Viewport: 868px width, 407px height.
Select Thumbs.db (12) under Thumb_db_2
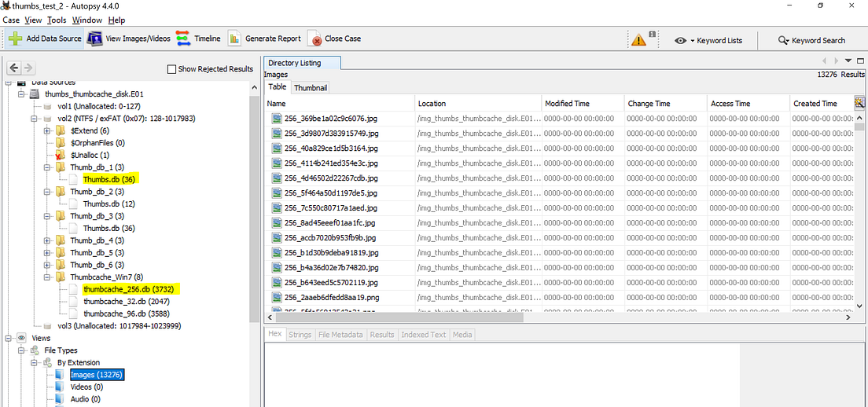click(x=109, y=203)
